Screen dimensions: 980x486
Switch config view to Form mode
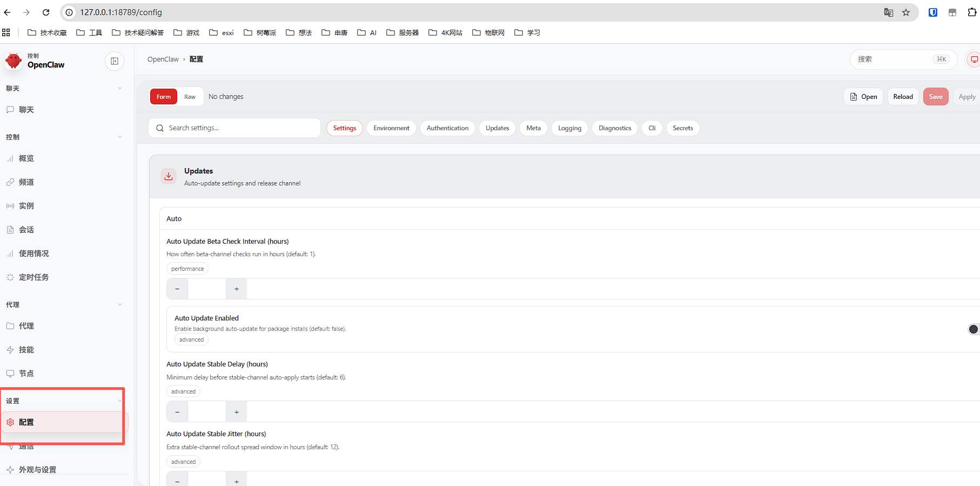click(164, 97)
